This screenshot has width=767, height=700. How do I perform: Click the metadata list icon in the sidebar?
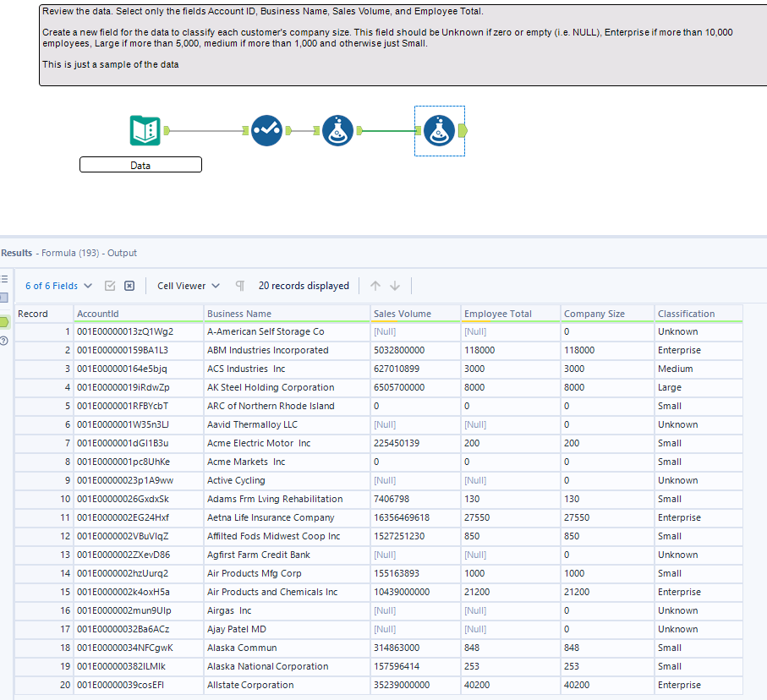[4, 280]
